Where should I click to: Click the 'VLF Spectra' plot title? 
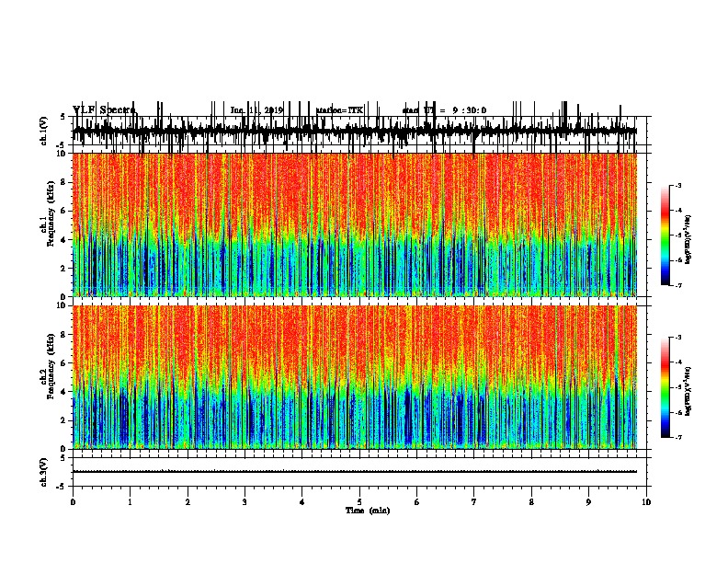coord(105,110)
